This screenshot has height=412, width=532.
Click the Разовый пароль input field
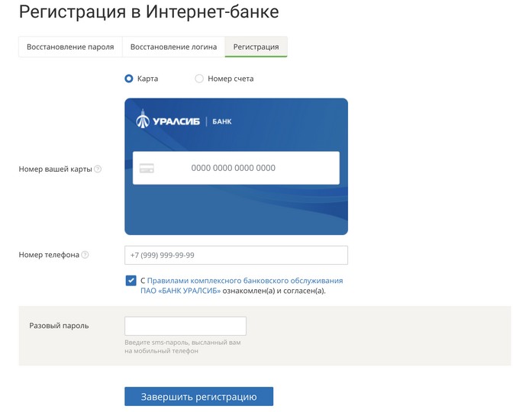pos(185,326)
